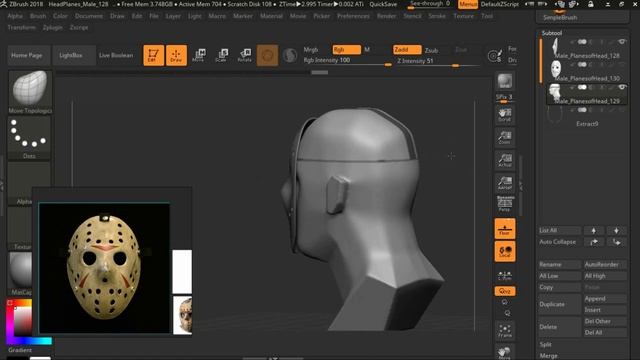640x360 pixels.
Task: Click the List All button
Action: pyautogui.click(x=559, y=231)
